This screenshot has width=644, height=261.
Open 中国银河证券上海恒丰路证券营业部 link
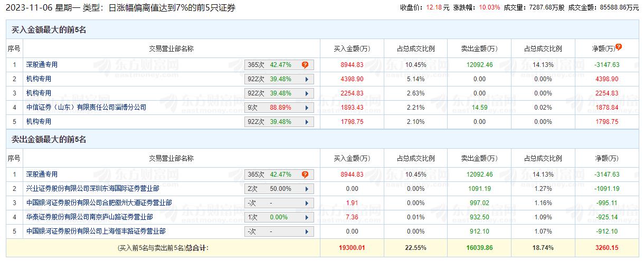[96, 231]
